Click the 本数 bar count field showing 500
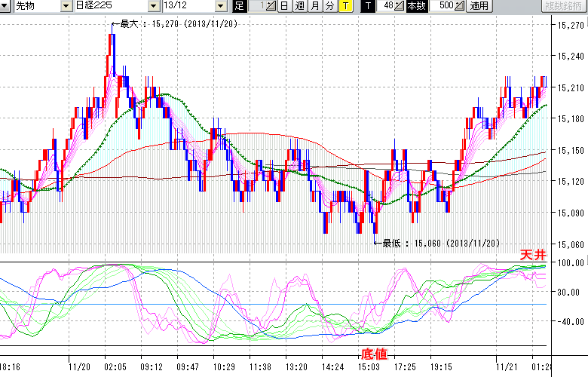 tap(443, 6)
